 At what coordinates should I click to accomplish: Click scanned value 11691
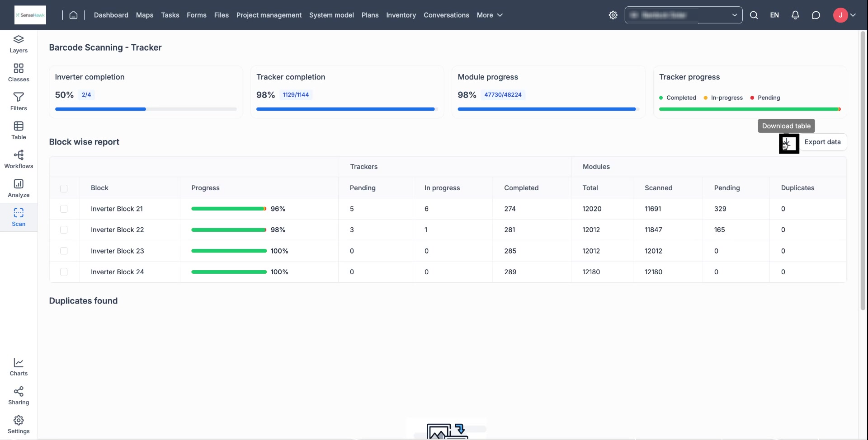pos(653,209)
